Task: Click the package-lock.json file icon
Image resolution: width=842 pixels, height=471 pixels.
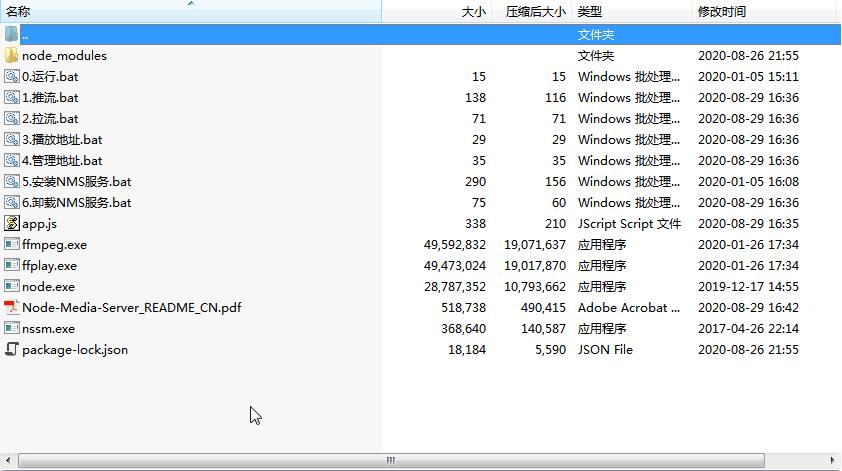Action: [12, 350]
